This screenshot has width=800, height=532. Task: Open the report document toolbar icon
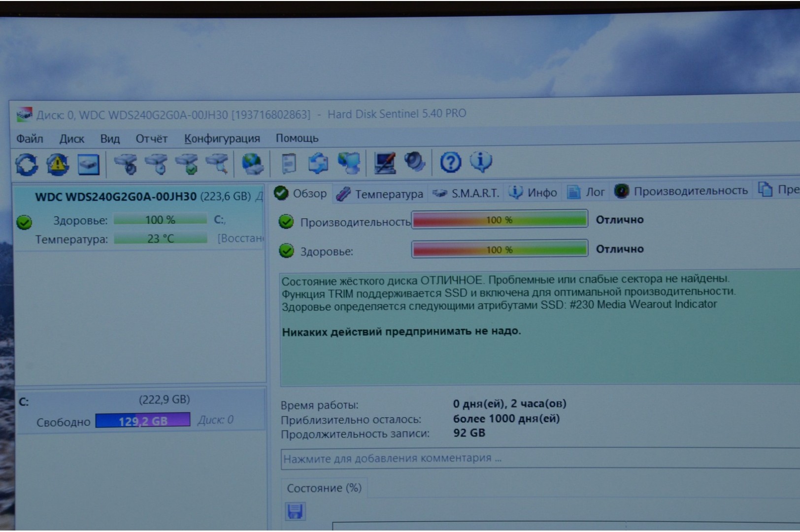pos(289,164)
